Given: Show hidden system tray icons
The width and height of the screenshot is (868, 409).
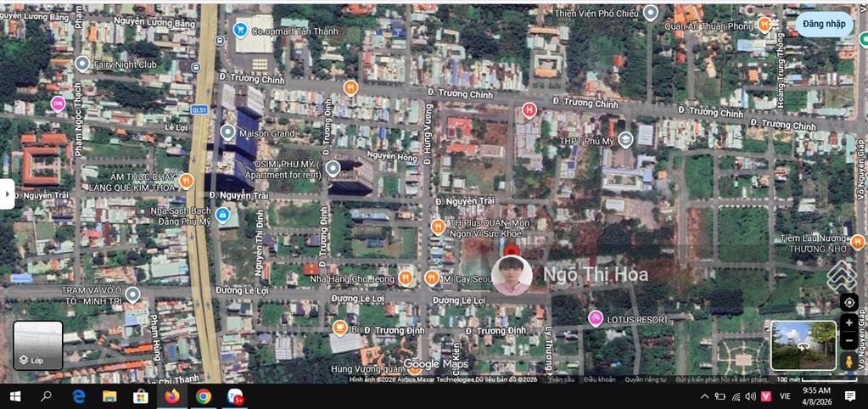Looking at the screenshot, I should click(x=704, y=396).
